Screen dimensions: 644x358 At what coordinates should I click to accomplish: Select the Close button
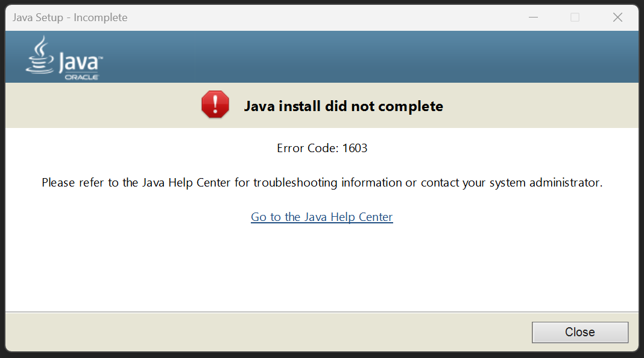tap(579, 332)
